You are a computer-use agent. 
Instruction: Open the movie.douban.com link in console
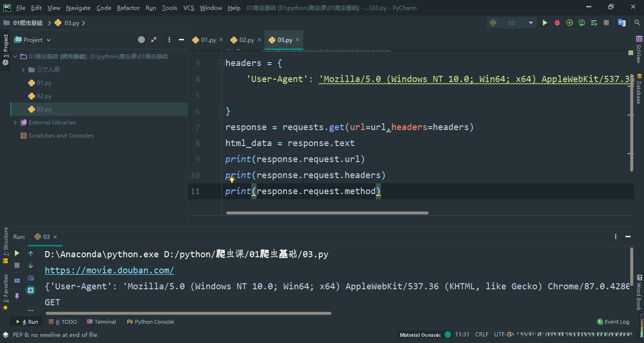[109, 270]
